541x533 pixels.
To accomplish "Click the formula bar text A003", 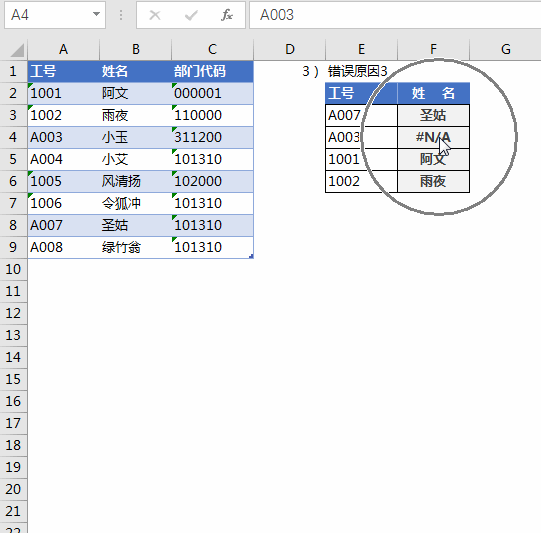I will click(x=277, y=15).
